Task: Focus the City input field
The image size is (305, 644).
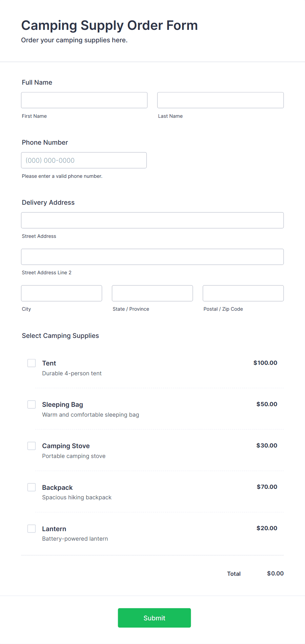Action: point(62,293)
